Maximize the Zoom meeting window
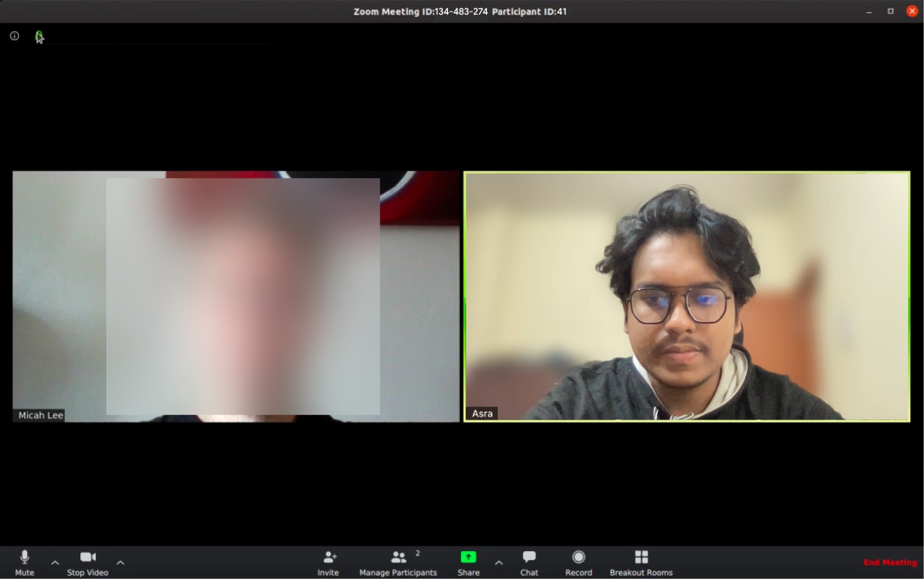This screenshot has height=579, width=924. click(890, 11)
